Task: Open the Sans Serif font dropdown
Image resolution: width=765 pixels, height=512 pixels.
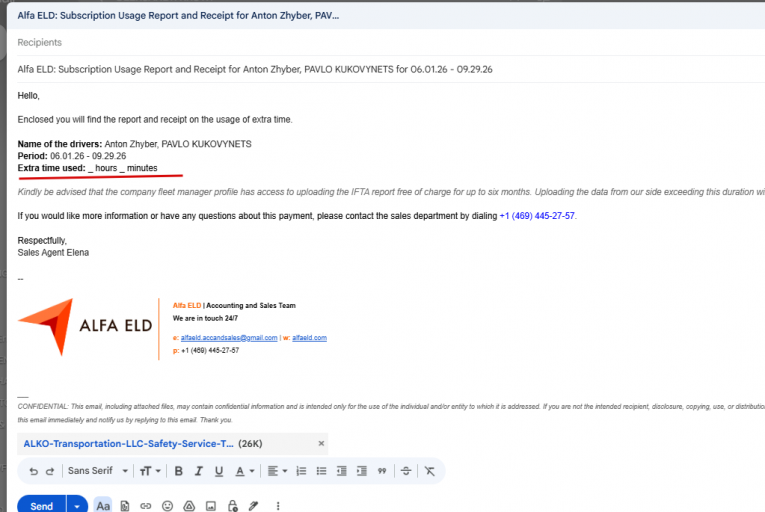Action: (98, 471)
